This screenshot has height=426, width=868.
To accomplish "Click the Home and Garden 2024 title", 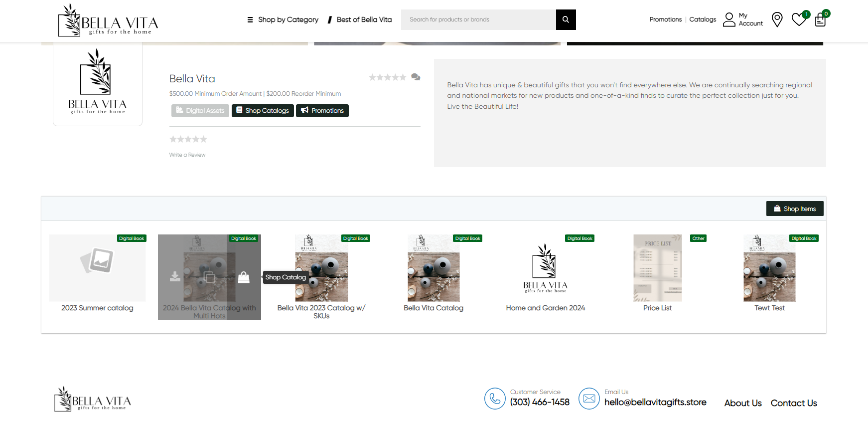I will click(546, 308).
